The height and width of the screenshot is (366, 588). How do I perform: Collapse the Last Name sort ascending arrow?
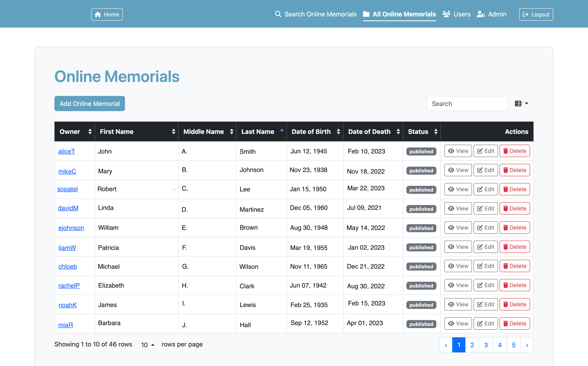point(282,130)
